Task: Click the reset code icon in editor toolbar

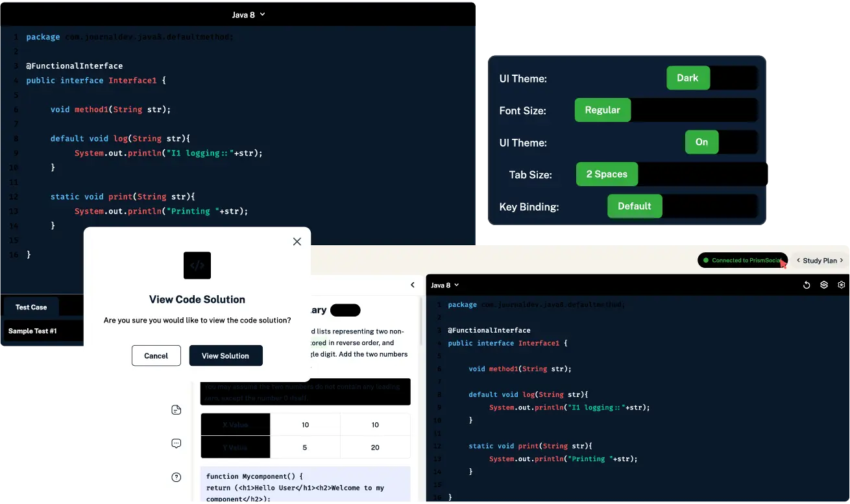Action: [x=807, y=285]
